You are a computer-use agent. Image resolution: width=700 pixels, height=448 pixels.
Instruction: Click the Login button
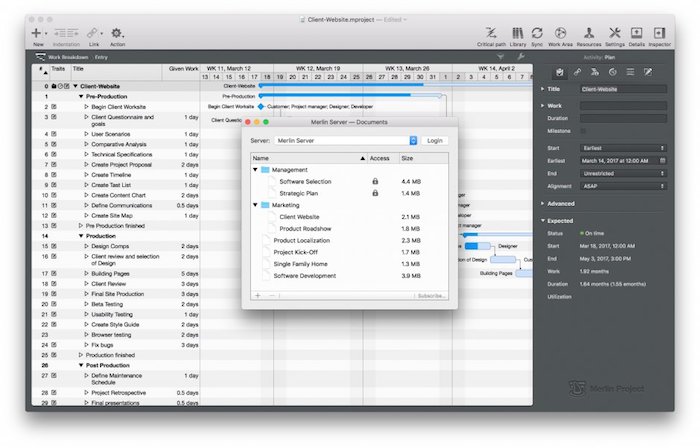click(x=434, y=141)
